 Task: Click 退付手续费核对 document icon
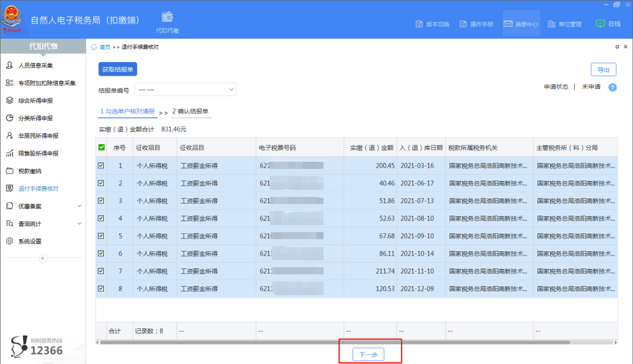10,188
